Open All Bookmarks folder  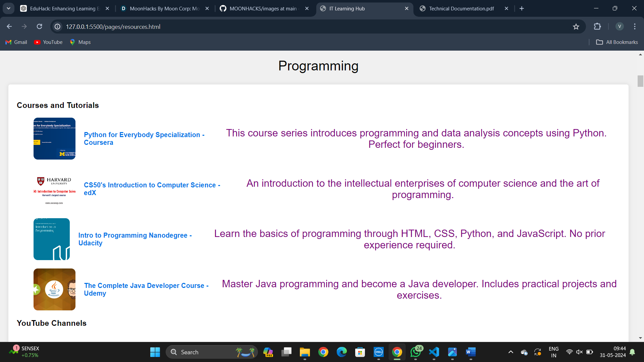(617, 42)
